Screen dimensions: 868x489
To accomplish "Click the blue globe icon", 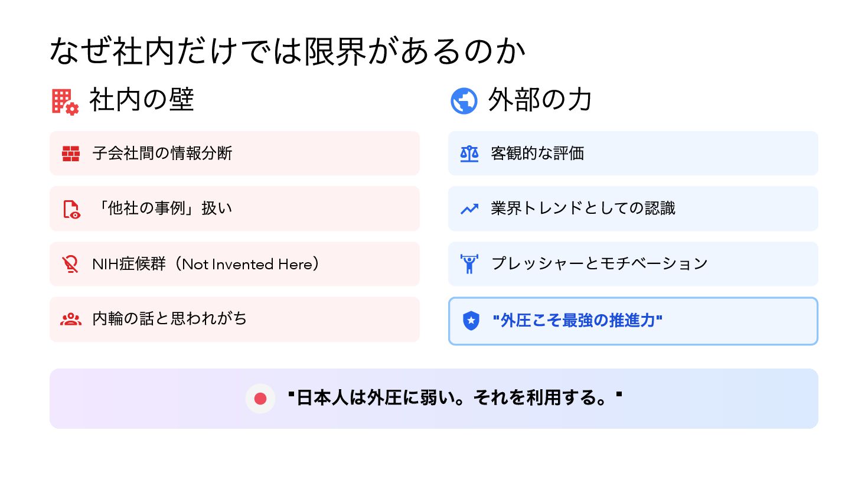I will pos(464,101).
